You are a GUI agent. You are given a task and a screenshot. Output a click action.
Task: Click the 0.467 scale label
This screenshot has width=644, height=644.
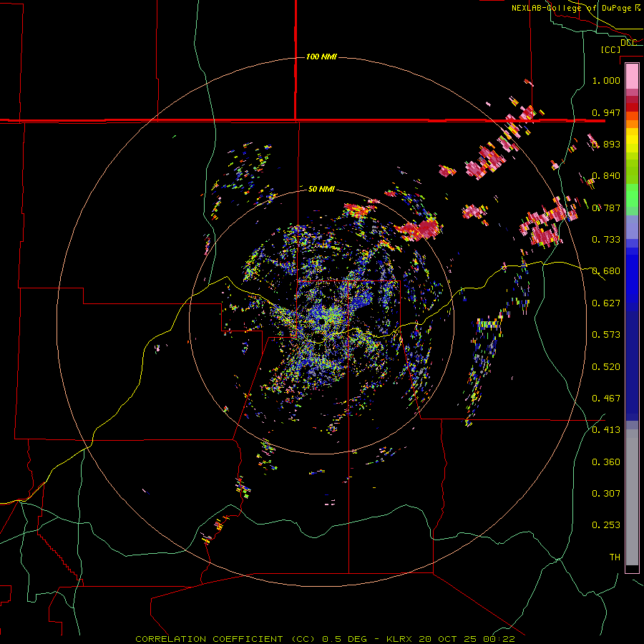coord(606,399)
